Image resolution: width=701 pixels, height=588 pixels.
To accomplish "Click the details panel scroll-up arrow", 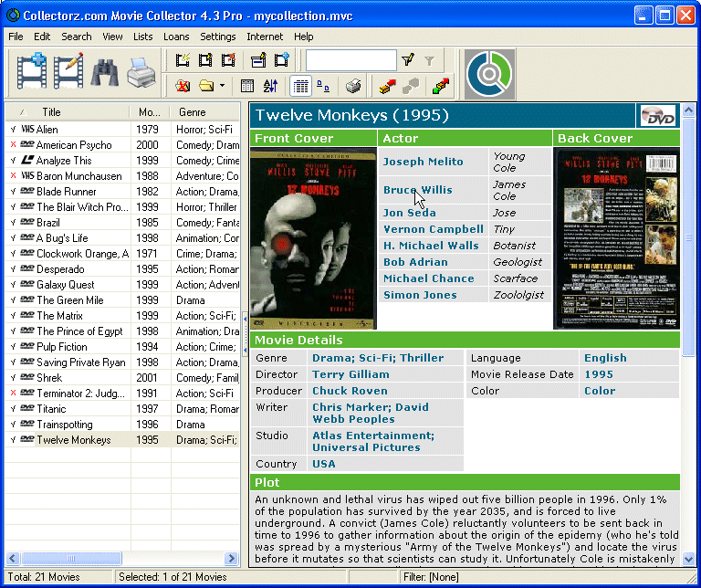I will (x=689, y=109).
